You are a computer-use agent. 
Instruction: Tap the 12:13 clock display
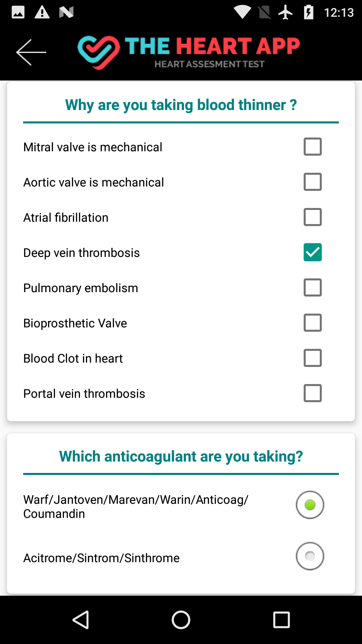pyautogui.click(x=339, y=12)
